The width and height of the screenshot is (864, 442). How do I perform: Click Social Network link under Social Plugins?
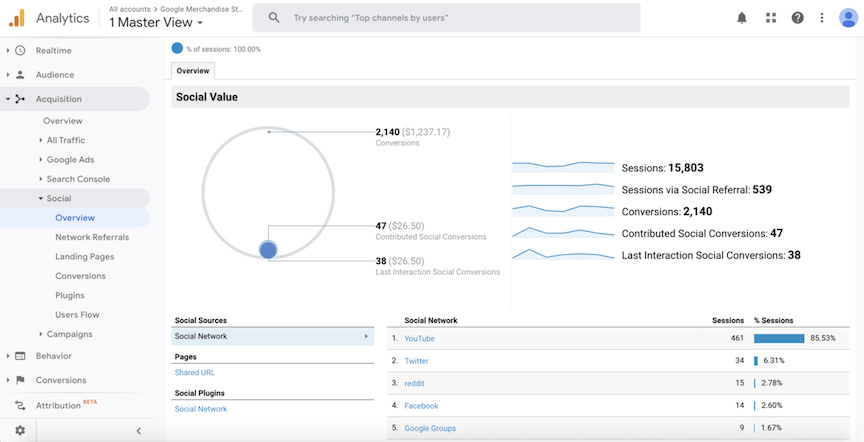[201, 409]
